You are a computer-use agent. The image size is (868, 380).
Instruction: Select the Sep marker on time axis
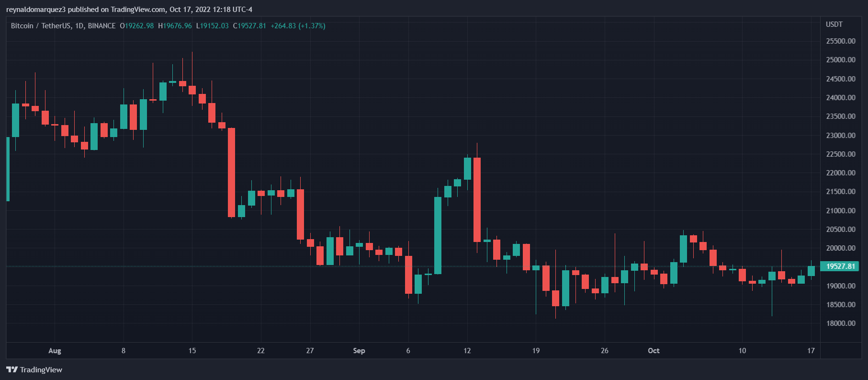point(359,351)
